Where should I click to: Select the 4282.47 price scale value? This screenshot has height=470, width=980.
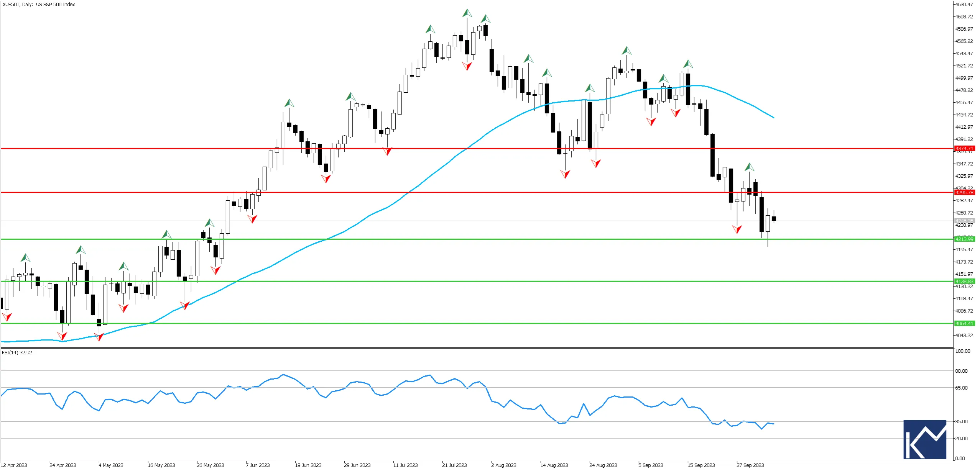pos(964,201)
